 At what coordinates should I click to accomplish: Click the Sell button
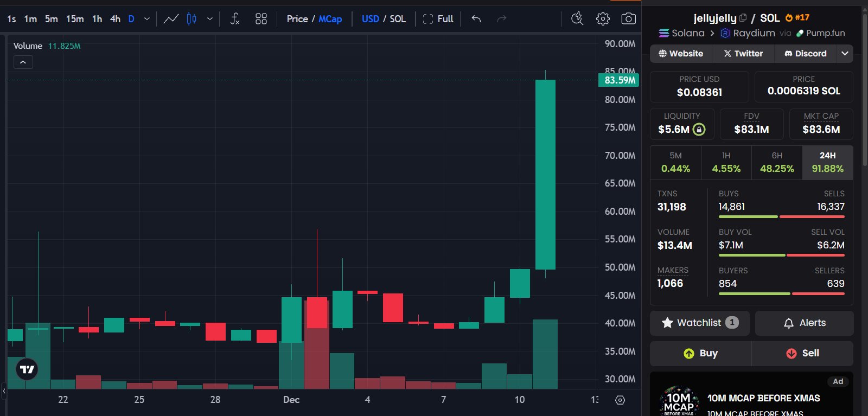point(802,353)
